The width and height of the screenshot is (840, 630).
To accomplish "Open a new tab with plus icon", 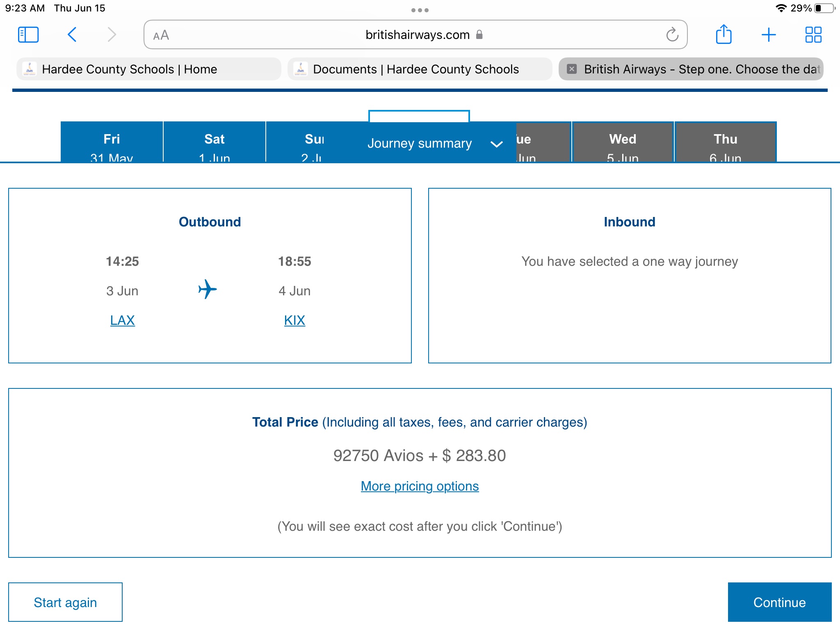I will (769, 34).
